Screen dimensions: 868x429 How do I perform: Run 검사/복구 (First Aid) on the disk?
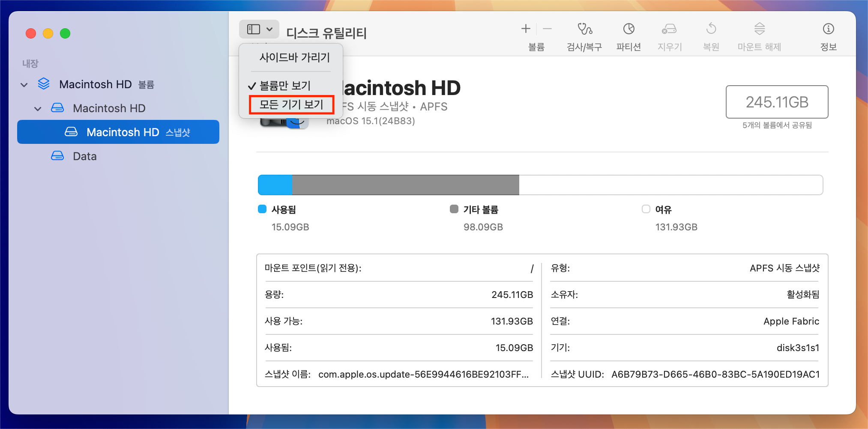click(x=584, y=36)
